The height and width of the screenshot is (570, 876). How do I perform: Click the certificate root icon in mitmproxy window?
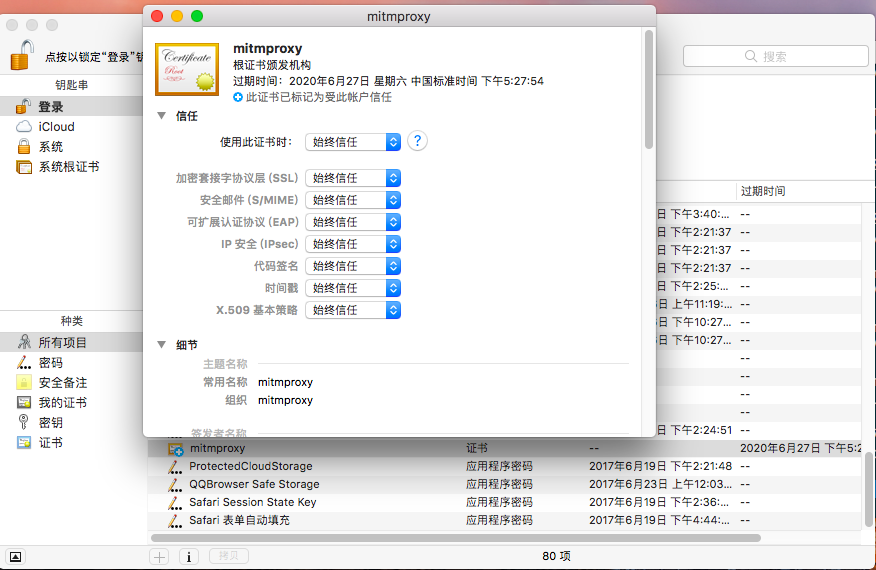click(x=187, y=69)
